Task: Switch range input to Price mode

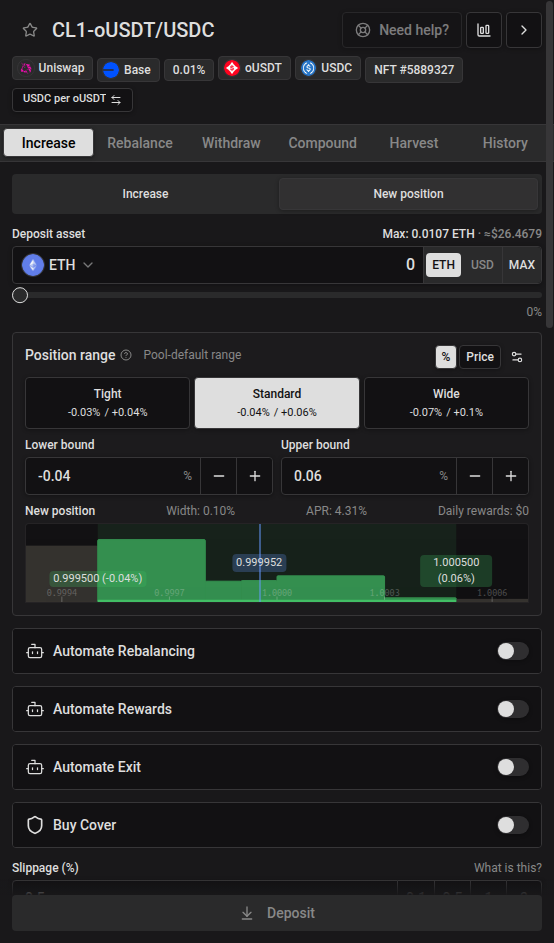Action: [x=480, y=357]
